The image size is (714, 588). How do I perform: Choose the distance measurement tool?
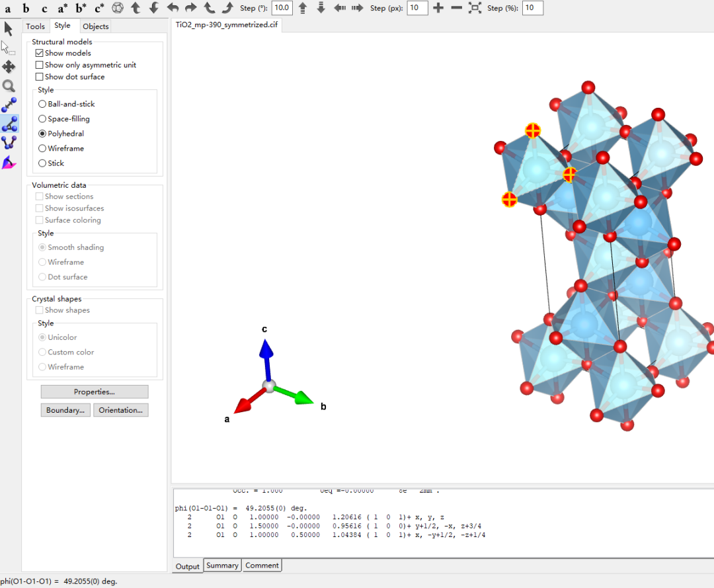point(9,105)
